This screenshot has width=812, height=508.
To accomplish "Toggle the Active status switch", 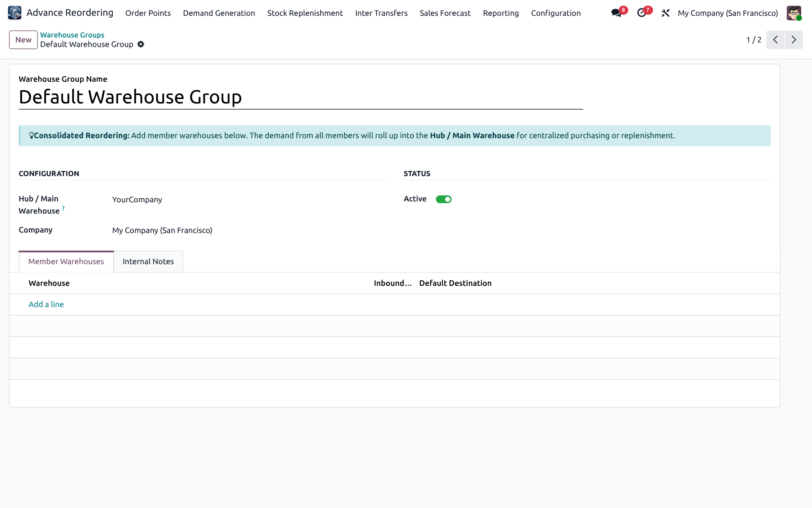I will 443,199.
